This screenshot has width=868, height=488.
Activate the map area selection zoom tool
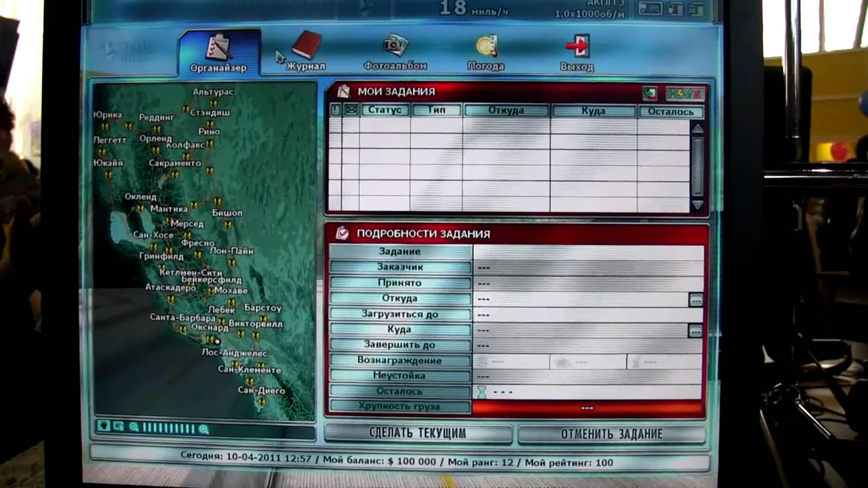(119, 427)
